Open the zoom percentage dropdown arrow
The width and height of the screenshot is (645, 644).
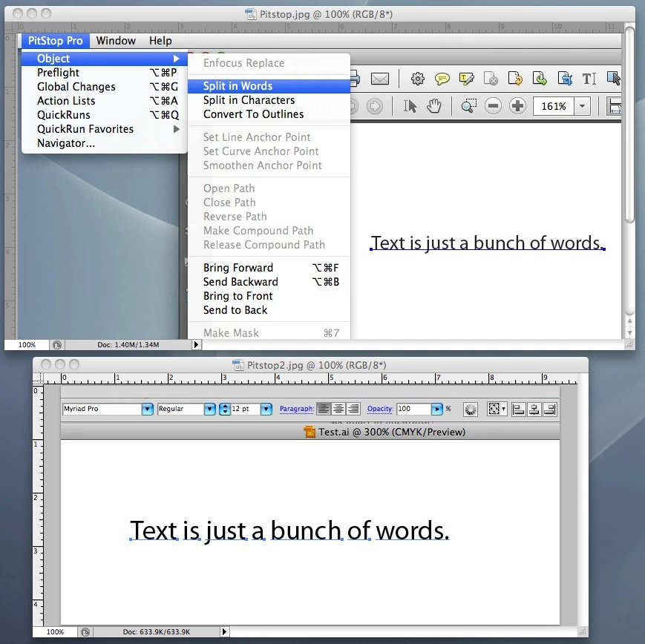[x=582, y=107]
